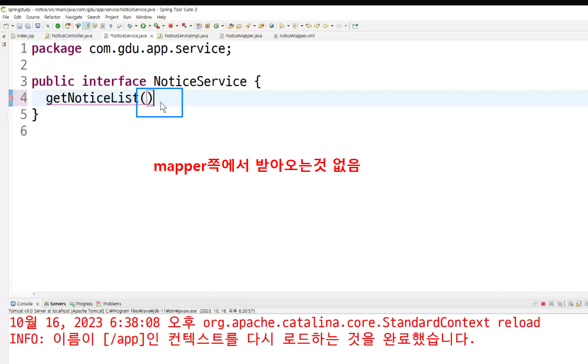Click Remove Launch console X icon
Screen dimensions: 588x364
pos(551,304)
